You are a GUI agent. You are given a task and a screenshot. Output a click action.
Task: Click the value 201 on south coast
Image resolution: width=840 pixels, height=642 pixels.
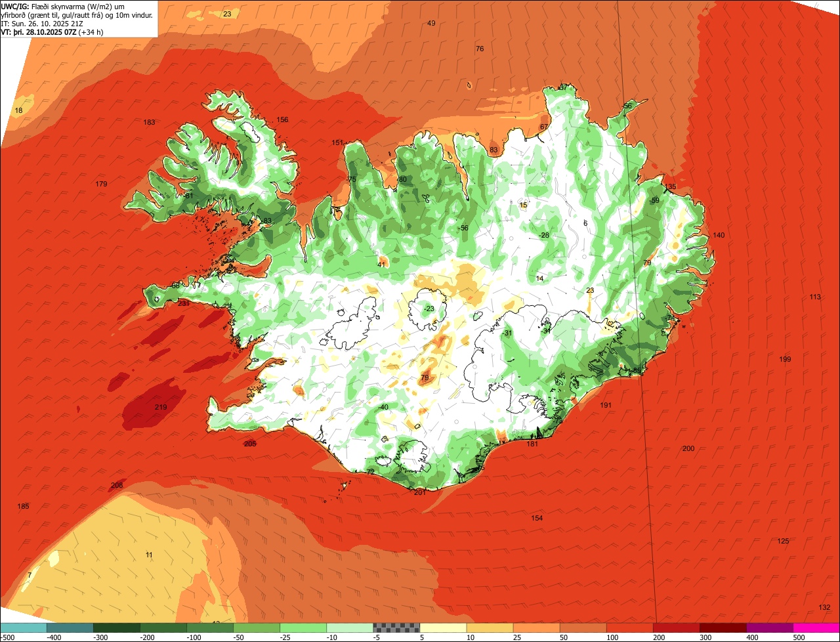tap(420, 492)
